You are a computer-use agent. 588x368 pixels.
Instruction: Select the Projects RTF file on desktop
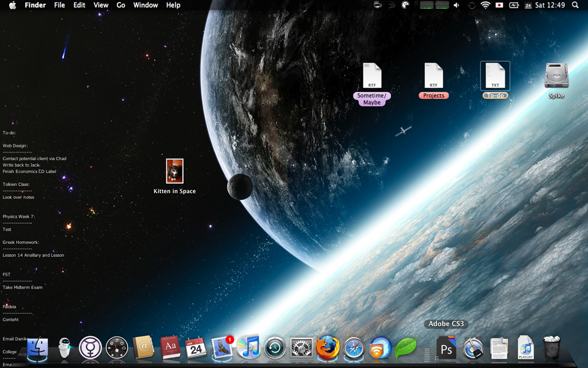click(x=433, y=76)
